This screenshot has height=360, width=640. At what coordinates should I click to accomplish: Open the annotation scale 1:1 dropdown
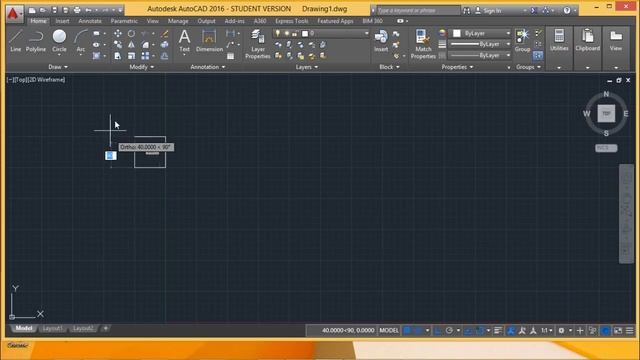tap(547, 330)
